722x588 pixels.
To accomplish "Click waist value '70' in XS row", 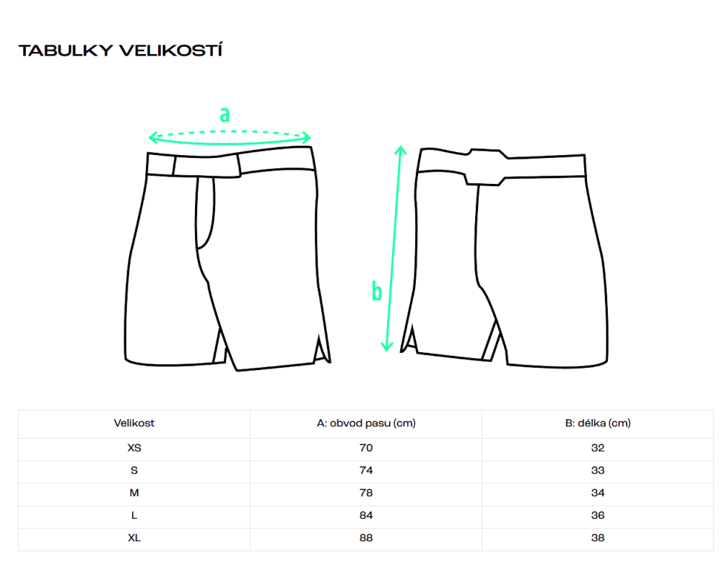I will click(366, 448).
